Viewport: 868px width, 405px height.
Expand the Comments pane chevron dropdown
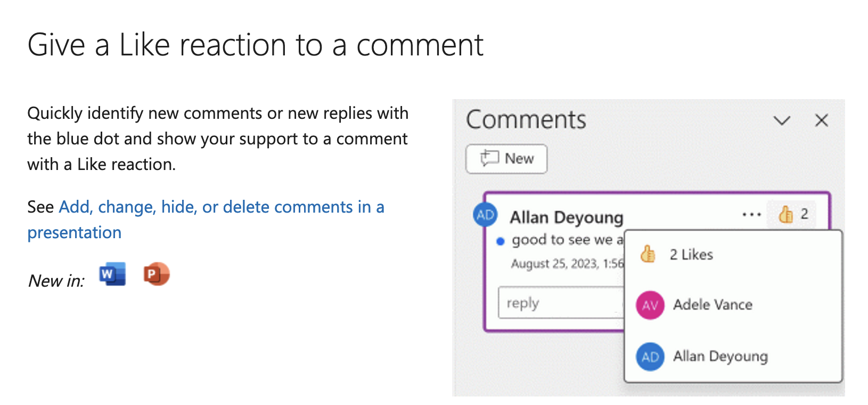click(x=781, y=120)
